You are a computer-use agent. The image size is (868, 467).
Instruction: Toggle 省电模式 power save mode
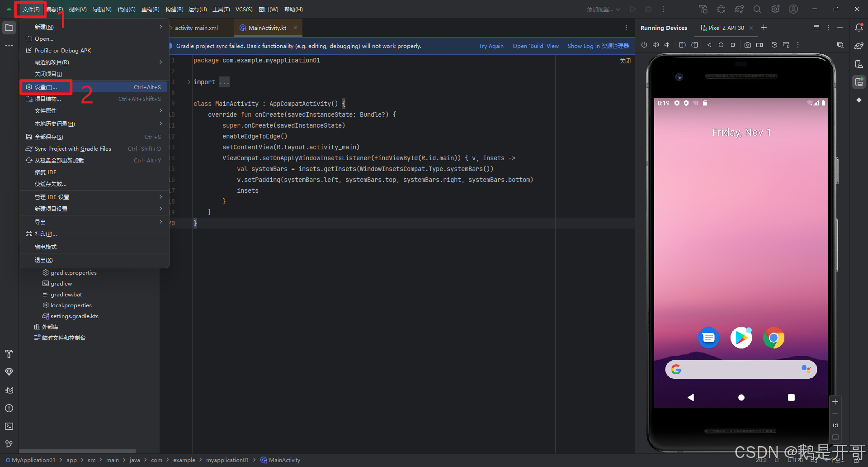(94, 247)
